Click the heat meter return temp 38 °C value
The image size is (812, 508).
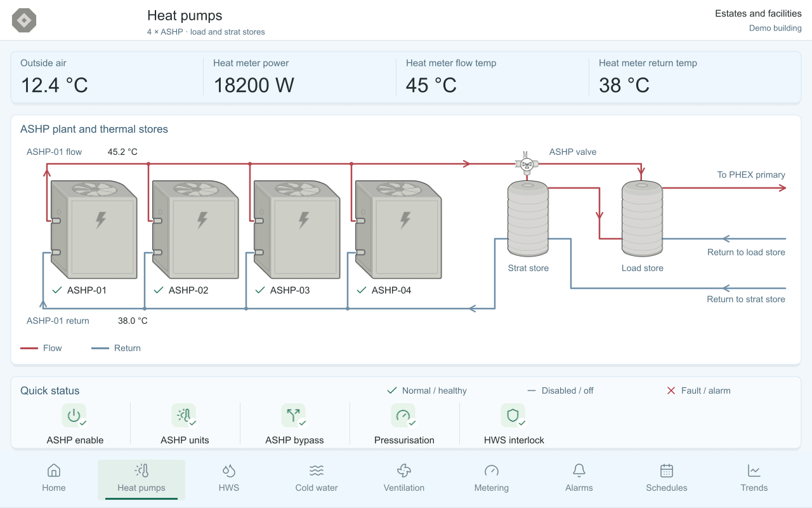[x=624, y=85]
